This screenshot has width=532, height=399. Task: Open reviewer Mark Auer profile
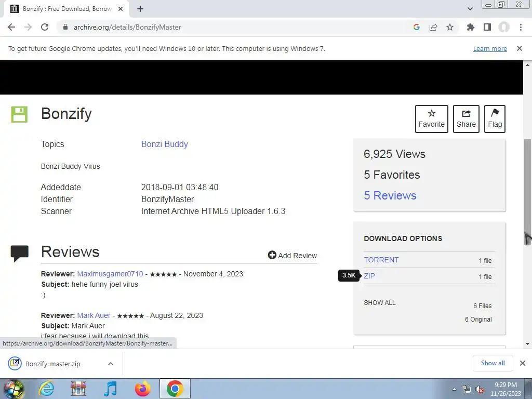tap(94, 315)
